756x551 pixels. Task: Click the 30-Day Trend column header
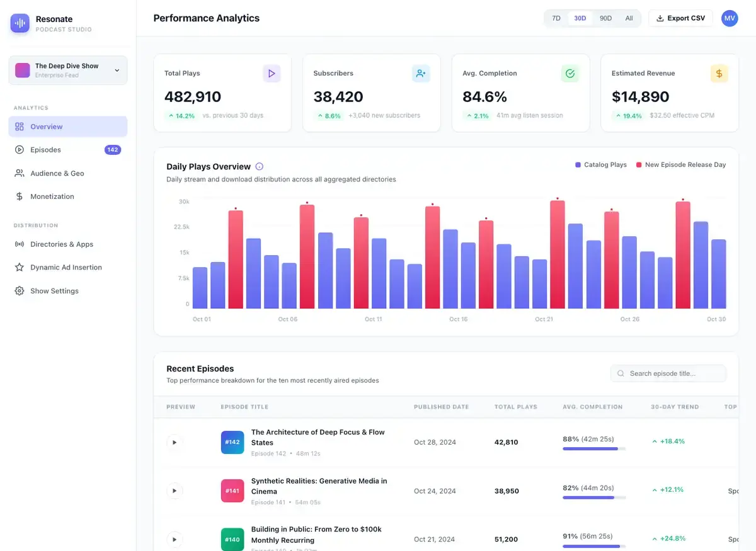675,407
